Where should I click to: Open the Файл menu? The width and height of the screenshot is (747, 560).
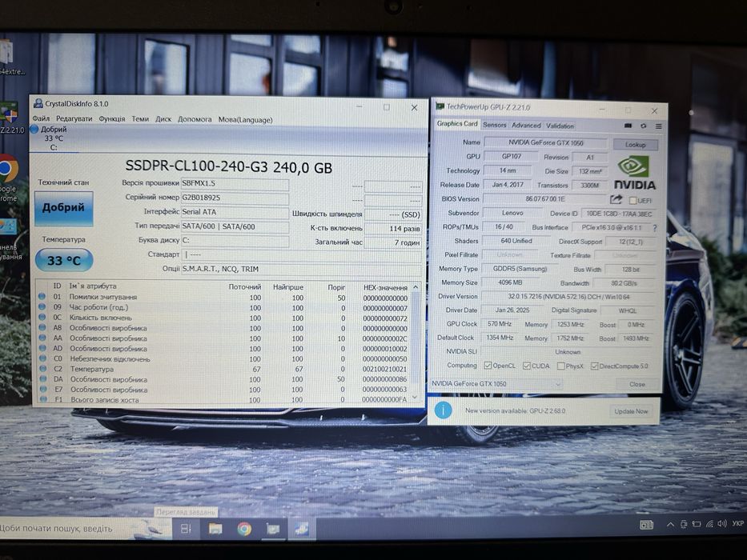tap(41, 118)
